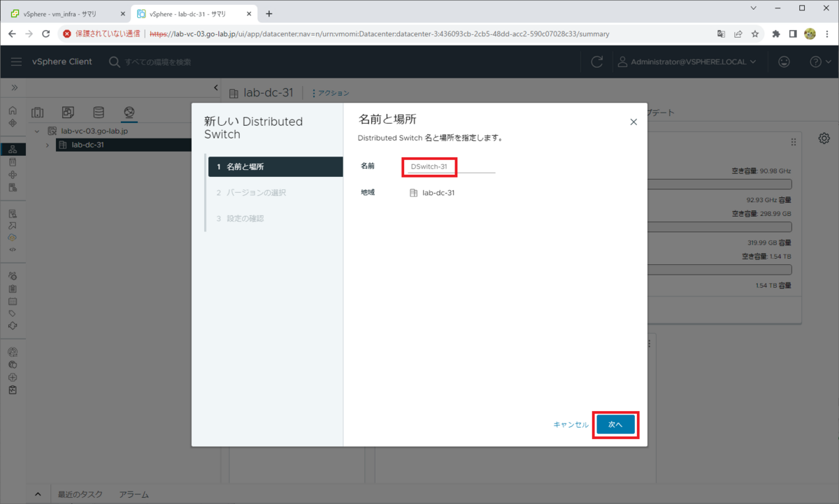
Task: Open Chrome tab search chevron
Action: (x=754, y=8)
